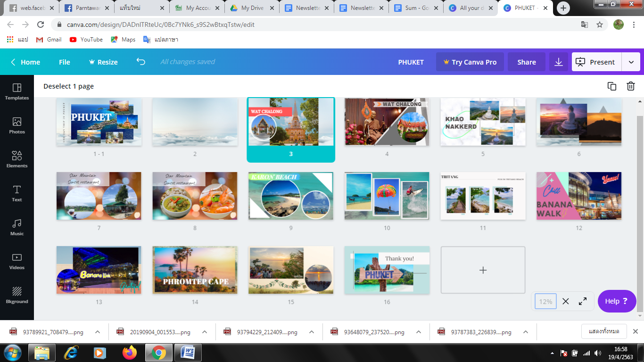Open the Photos panel
This screenshot has width=644, height=362.
point(17,126)
